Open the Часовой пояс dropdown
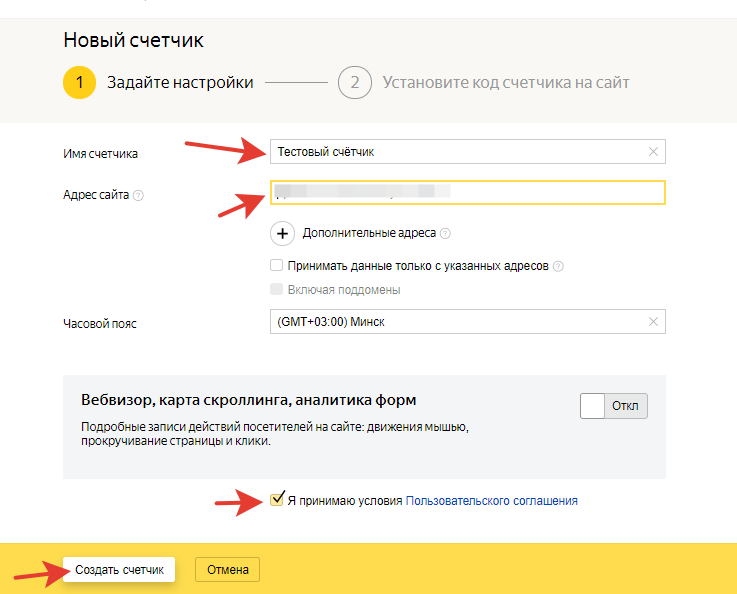The width and height of the screenshot is (737, 594). [x=455, y=322]
